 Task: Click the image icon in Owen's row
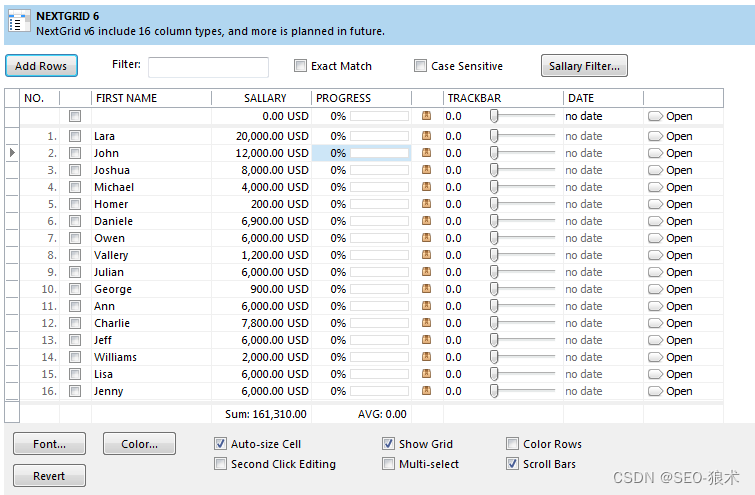click(426, 238)
